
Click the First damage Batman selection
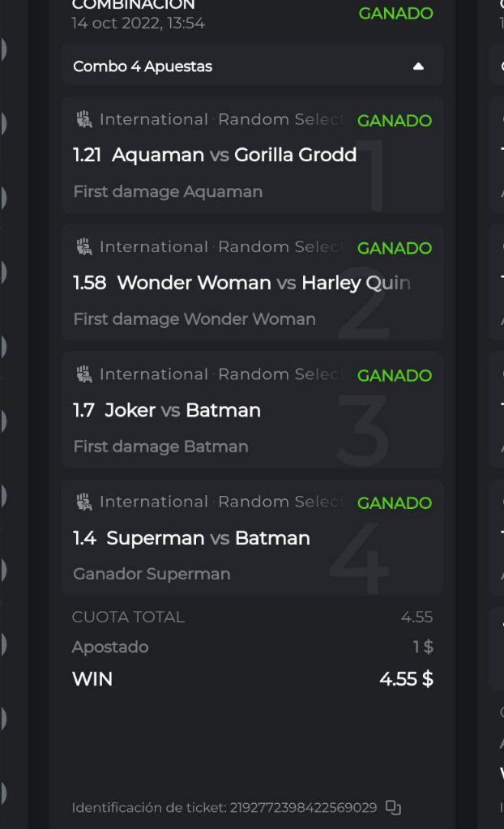pyautogui.click(x=160, y=447)
